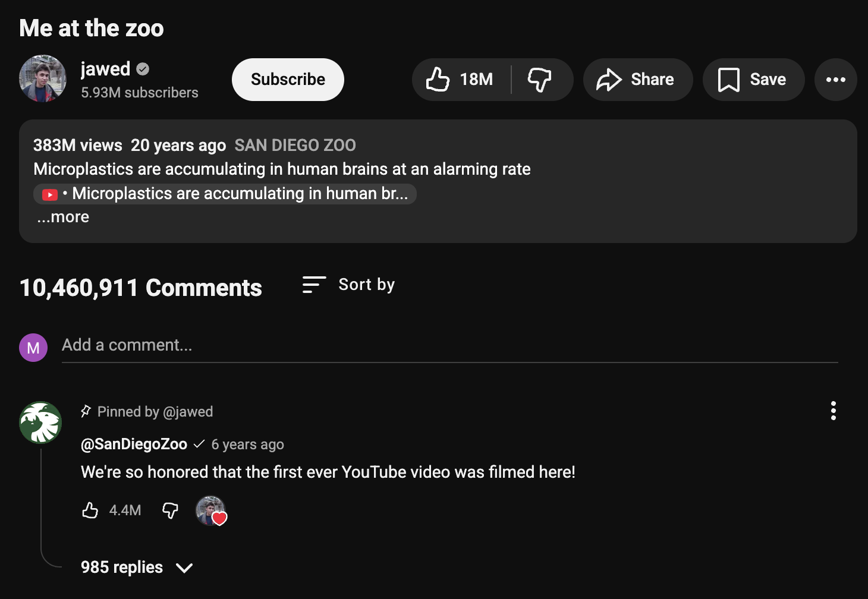Toggle dislike on the pinned comment
This screenshot has height=599, width=868.
pos(170,510)
